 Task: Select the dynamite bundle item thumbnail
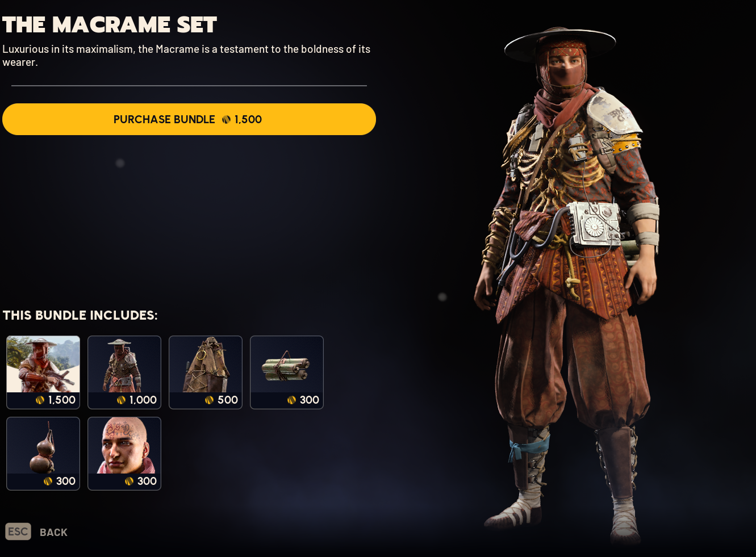[287, 372]
